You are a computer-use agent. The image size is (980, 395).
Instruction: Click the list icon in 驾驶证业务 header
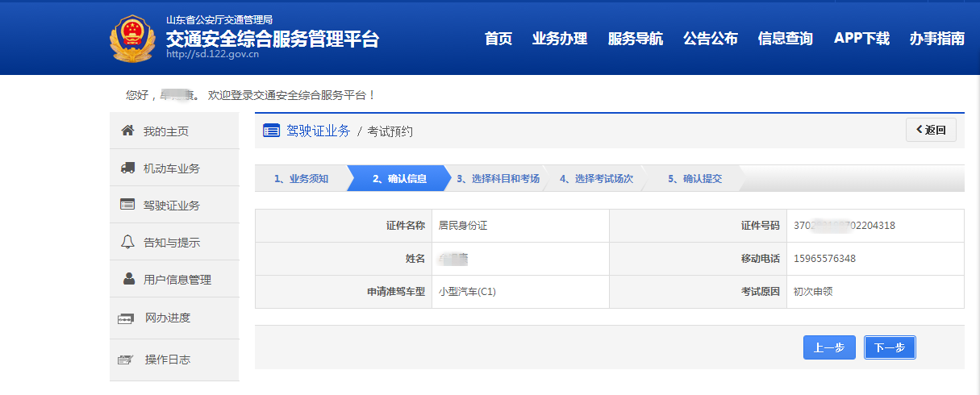tap(272, 131)
